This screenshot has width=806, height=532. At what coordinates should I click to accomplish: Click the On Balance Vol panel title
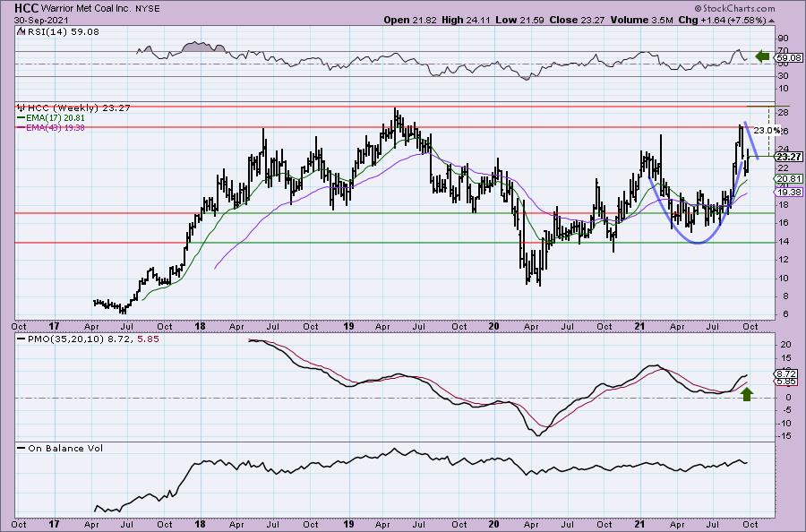65,448
